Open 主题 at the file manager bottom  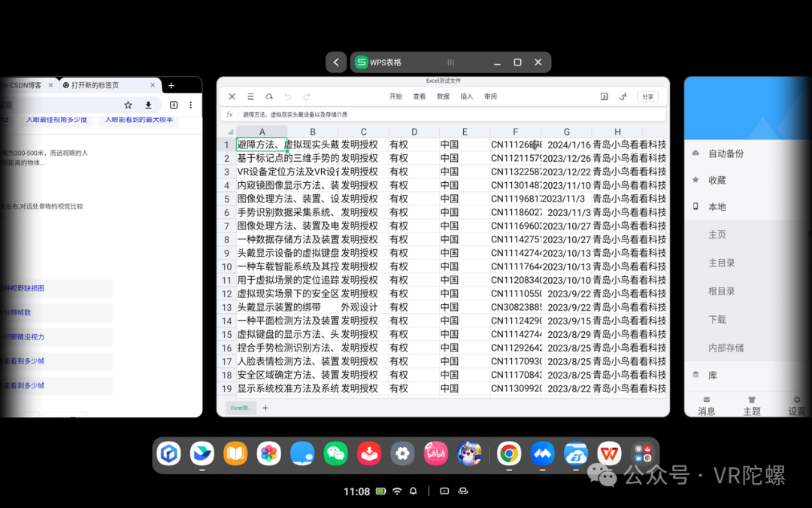[x=752, y=407]
